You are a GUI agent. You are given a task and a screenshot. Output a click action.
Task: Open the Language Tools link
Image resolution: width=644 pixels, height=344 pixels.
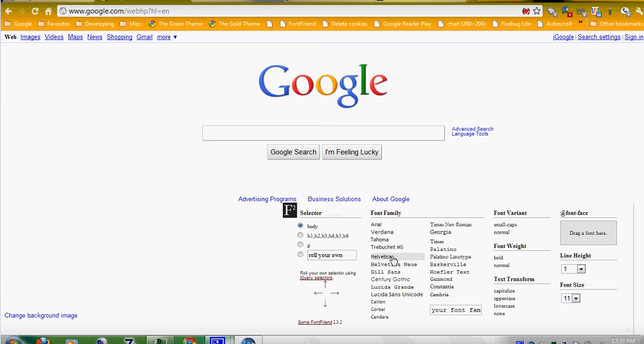(470, 134)
